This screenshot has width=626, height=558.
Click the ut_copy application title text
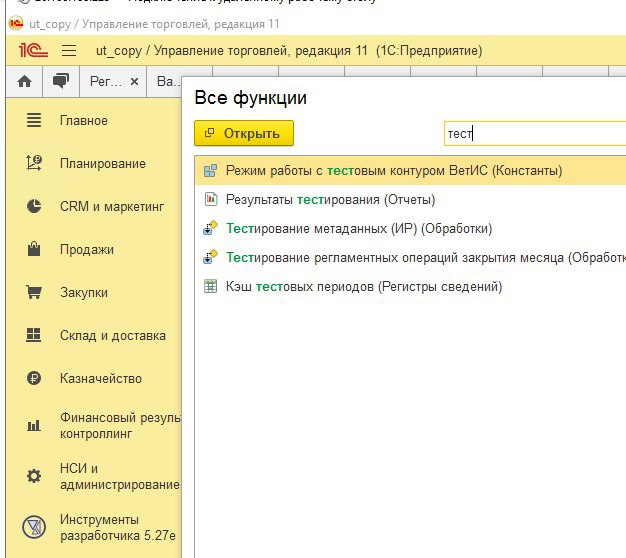289,51
